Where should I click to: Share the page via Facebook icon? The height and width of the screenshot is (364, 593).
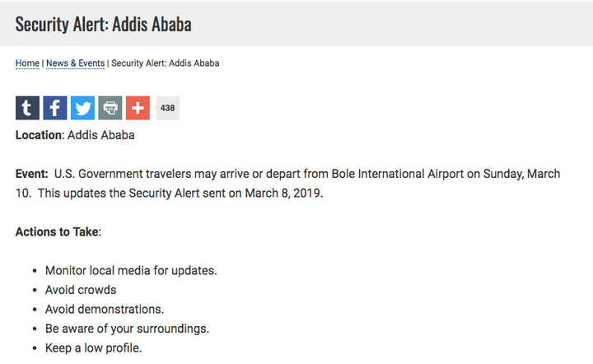click(x=55, y=108)
